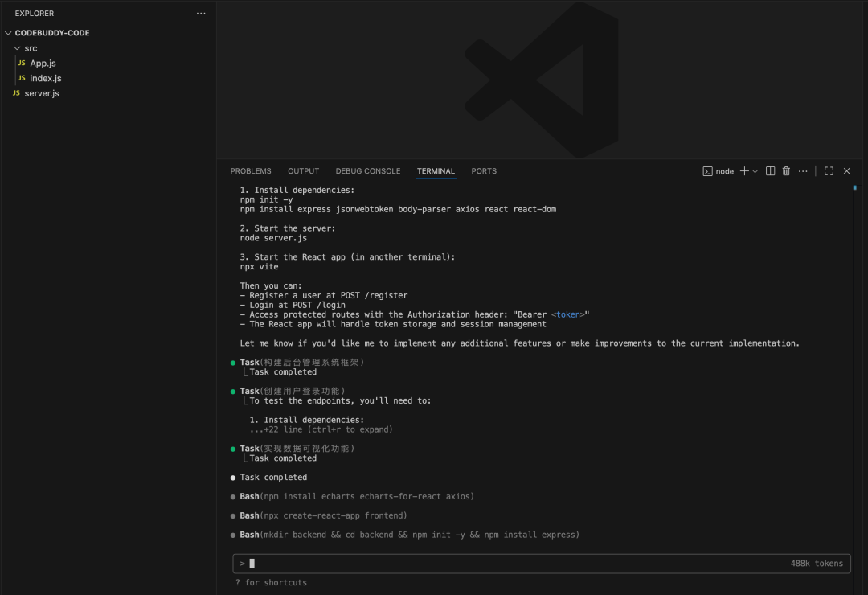Click the node terminal shell icon
This screenshot has height=595, width=868.
coord(707,171)
